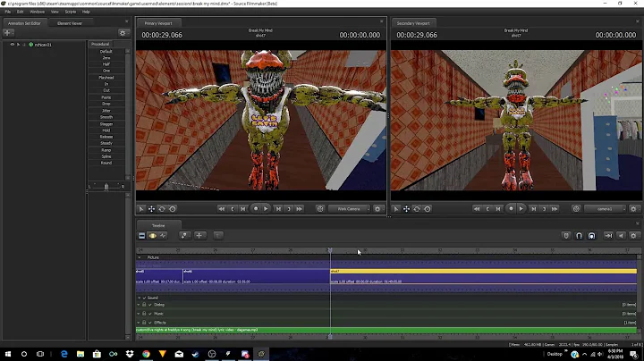Toggle visibility eye of rchicav21
The image size is (644, 361).
tap(13, 45)
